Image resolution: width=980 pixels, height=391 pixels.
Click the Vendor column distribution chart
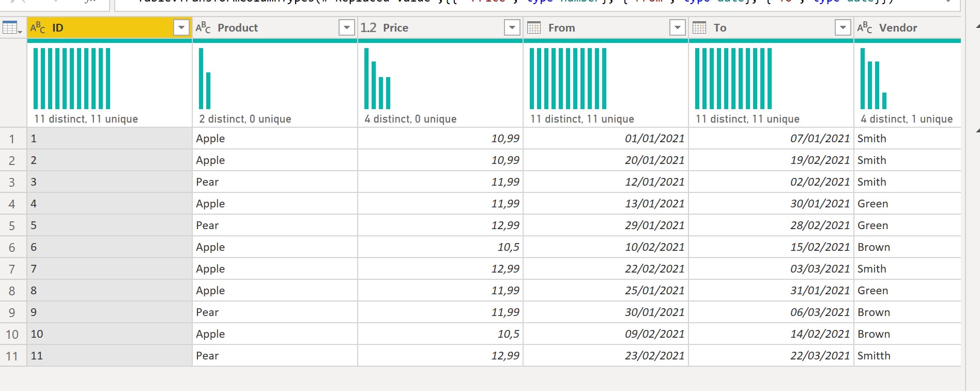(x=874, y=79)
